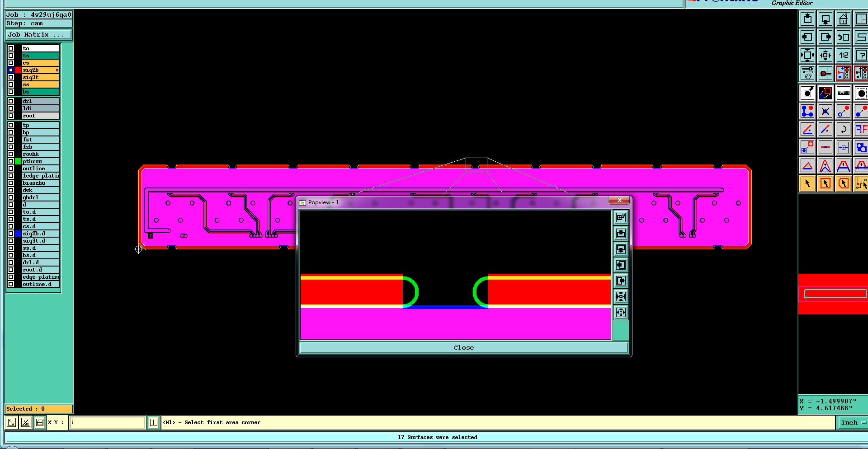Click the key-shaped snap icon
Screen dimensions: 868x449
click(x=826, y=73)
